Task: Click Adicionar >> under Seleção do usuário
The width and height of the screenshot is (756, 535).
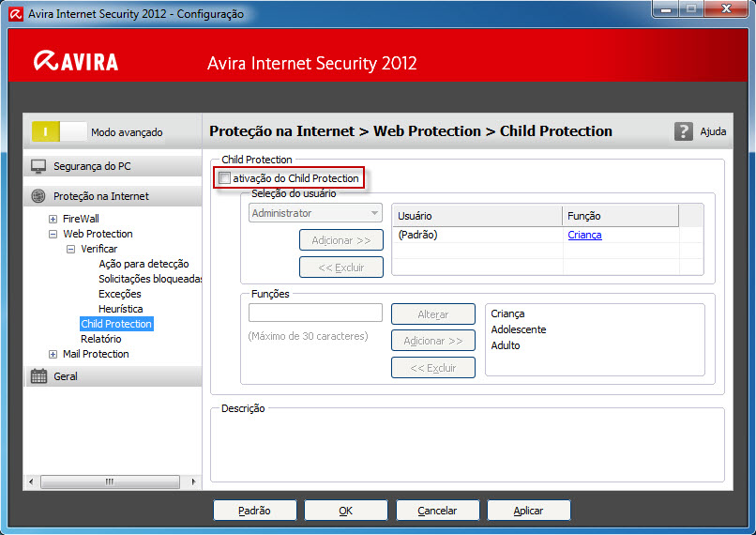Action: [x=341, y=240]
